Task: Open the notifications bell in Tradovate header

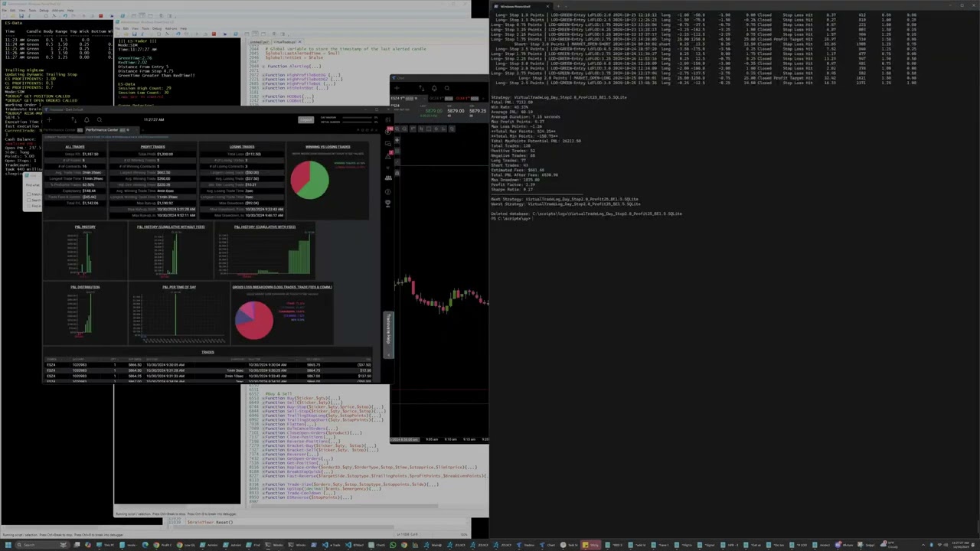Action: tap(87, 120)
